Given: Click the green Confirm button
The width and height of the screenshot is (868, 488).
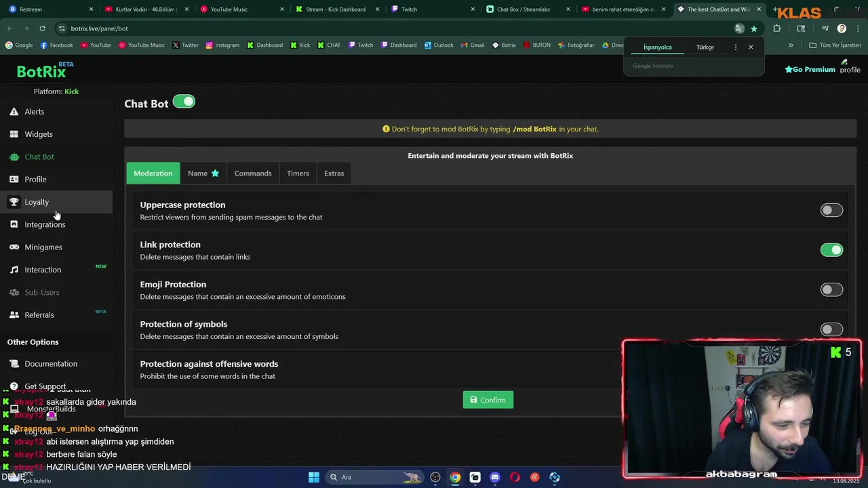Looking at the screenshot, I should tap(488, 400).
